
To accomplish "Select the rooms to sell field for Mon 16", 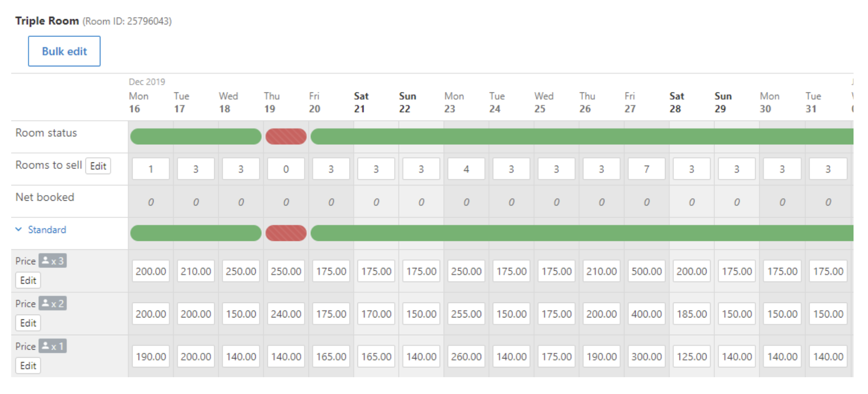I will (151, 169).
